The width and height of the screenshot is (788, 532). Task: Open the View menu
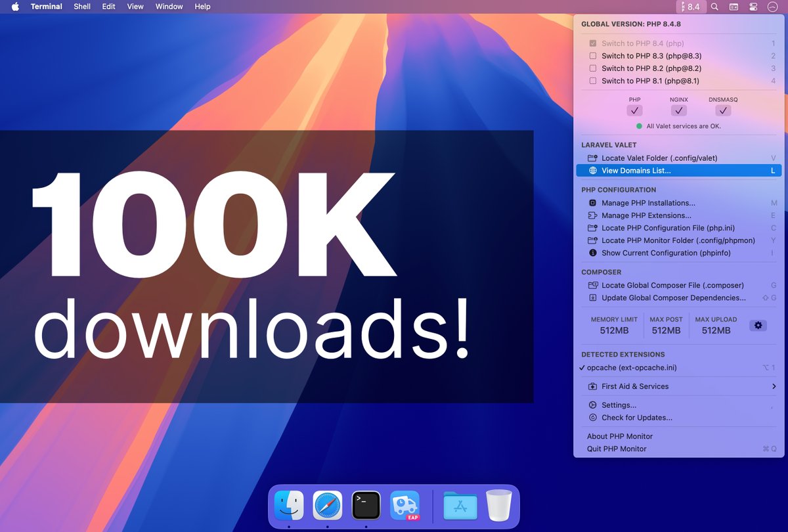coord(135,7)
